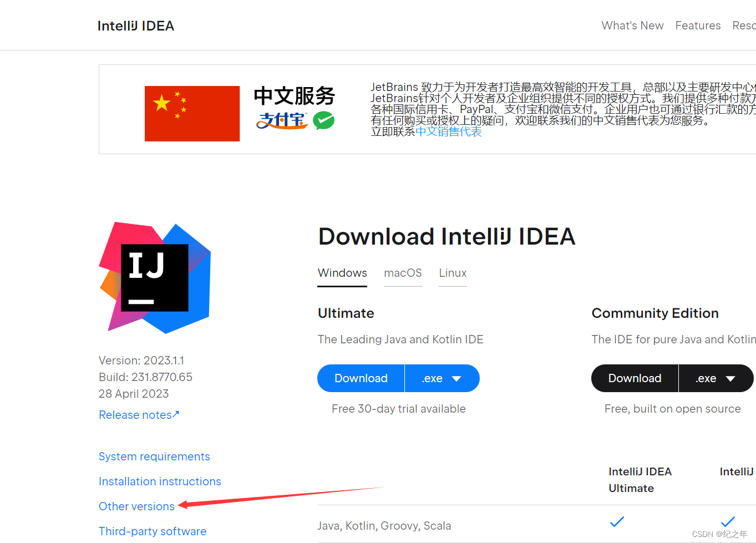Open Third-party software link
This screenshot has width=756, height=543.
153,531
